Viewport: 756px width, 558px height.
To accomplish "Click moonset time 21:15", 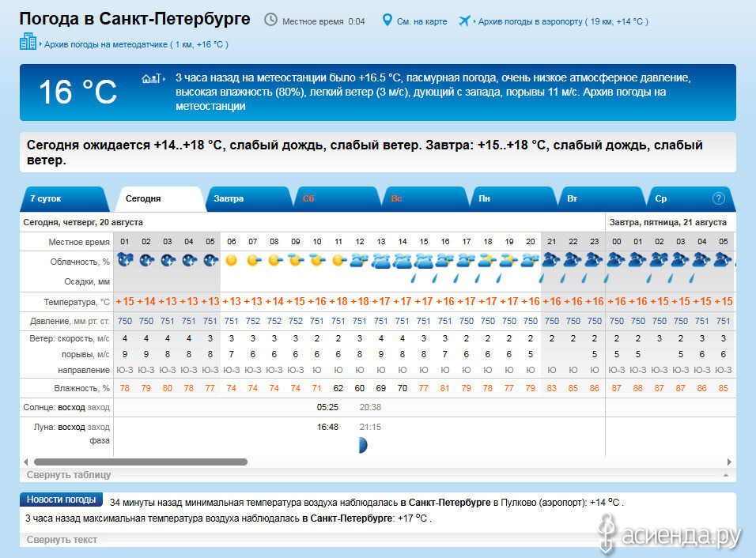I will click(x=370, y=427).
